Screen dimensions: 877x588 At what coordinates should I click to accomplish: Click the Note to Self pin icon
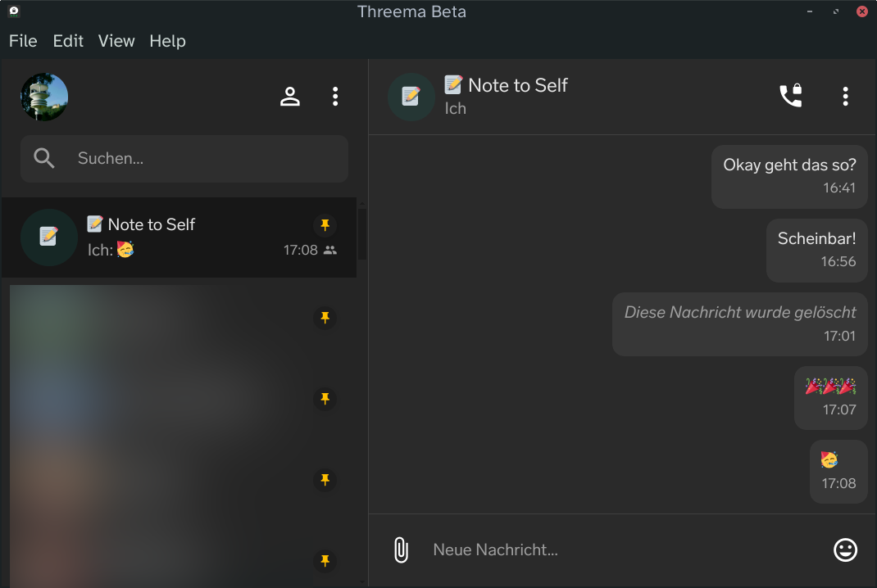tap(325, 225)
